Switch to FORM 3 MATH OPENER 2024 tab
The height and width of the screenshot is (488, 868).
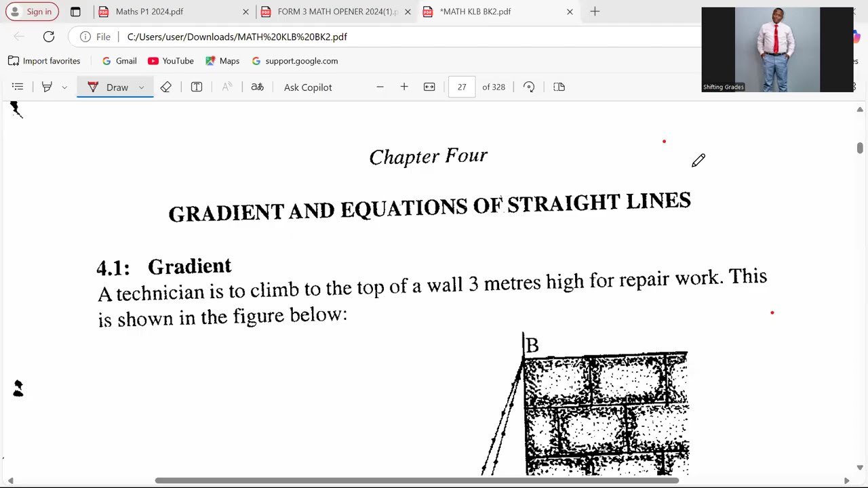336,12
